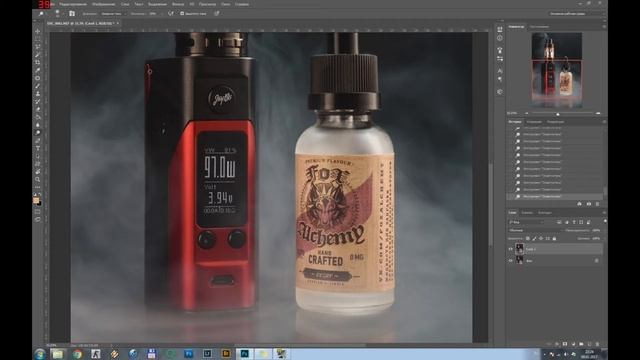The width and height of the screenshot is (640, 360).
Task: Open Google Chrome from the taskbar
Action: [77, 353]
